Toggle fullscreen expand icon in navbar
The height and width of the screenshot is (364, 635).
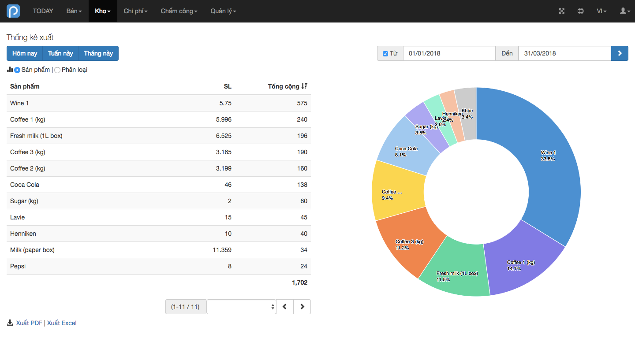[562, 11]
